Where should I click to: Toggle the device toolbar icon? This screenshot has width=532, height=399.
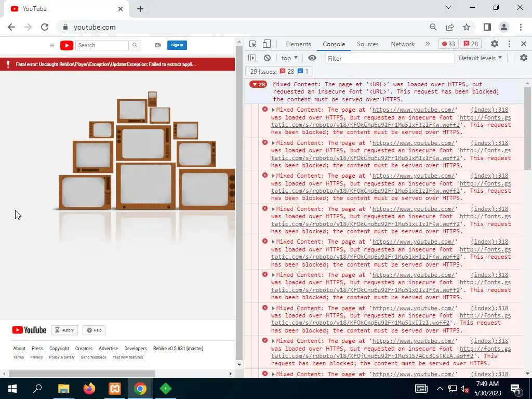tap(267, 44)
